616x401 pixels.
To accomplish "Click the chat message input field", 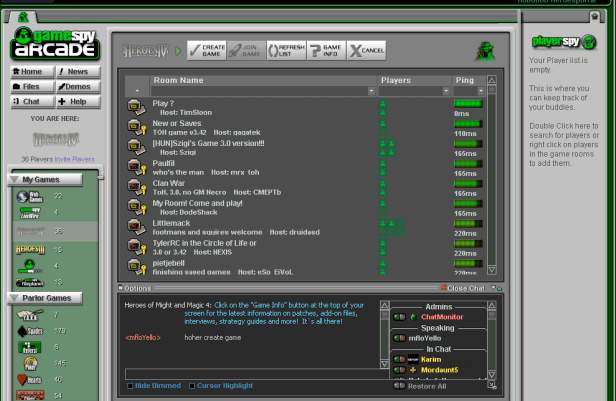I will pos(257,374).
